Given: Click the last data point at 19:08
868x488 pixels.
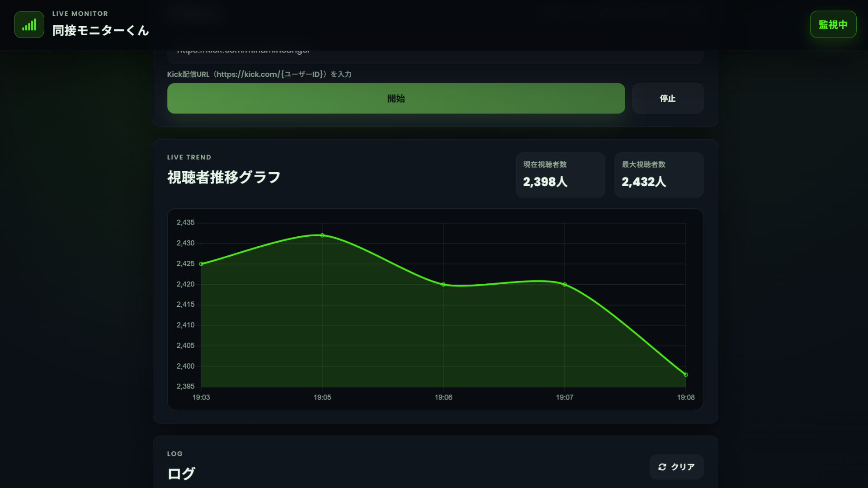Looking at the screenshot, I should (686, 374).
